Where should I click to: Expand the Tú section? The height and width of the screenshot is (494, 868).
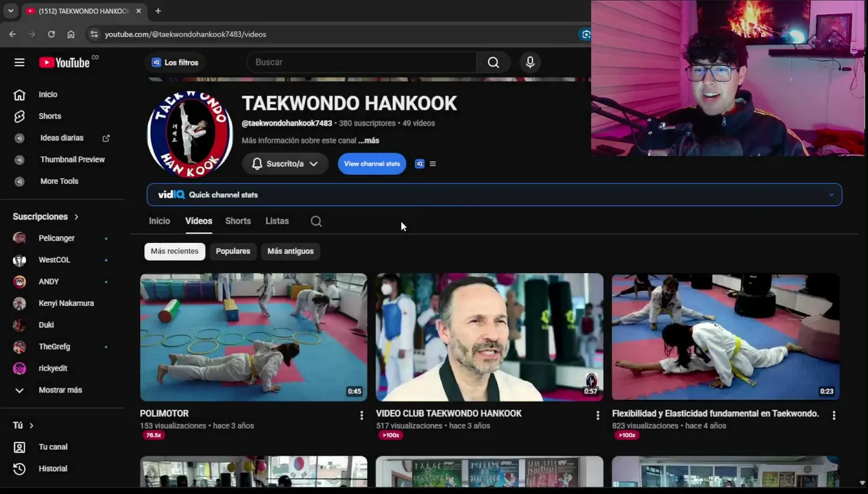[23, 425]
